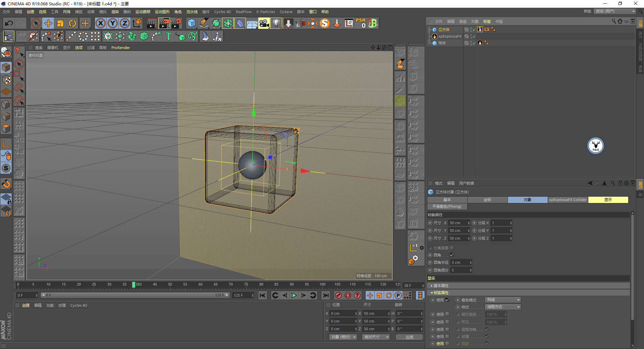Select the xpExplosiaFX Collider tag on 立方体

(480, 30)
